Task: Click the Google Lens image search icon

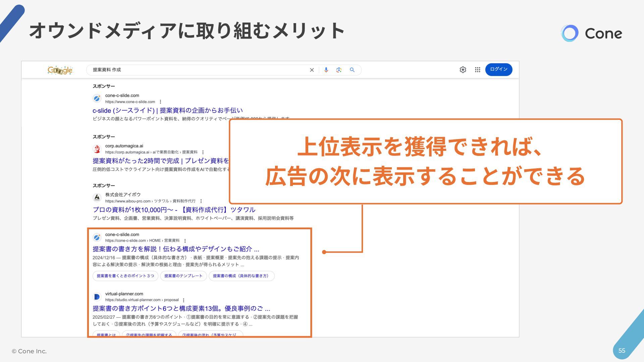Action: coord(339,70)
